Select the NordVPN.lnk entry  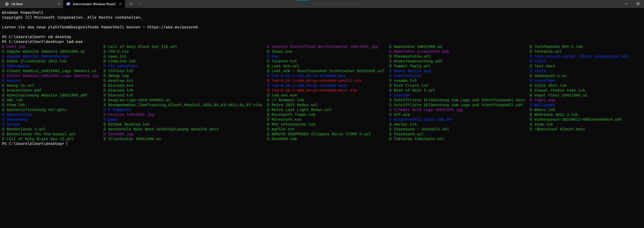[284, 139]
